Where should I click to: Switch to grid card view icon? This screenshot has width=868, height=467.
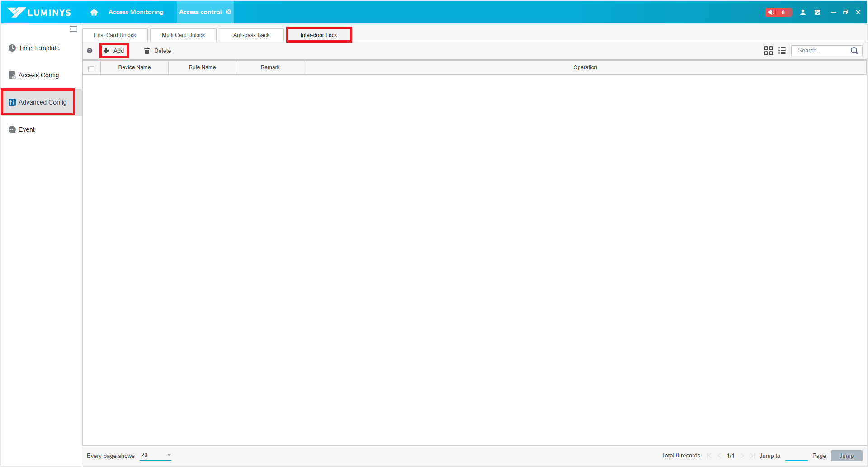click(x=768, y=51)
